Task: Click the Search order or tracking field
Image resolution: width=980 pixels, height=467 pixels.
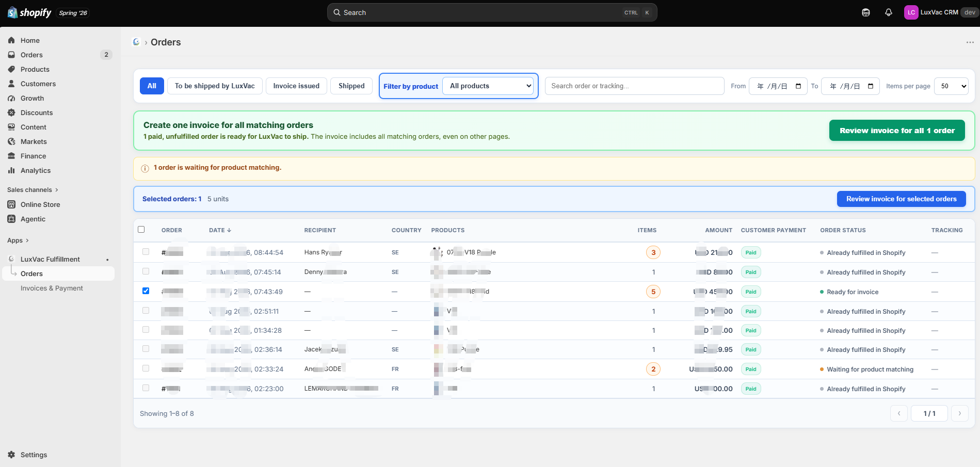Action: click(635, 86)
